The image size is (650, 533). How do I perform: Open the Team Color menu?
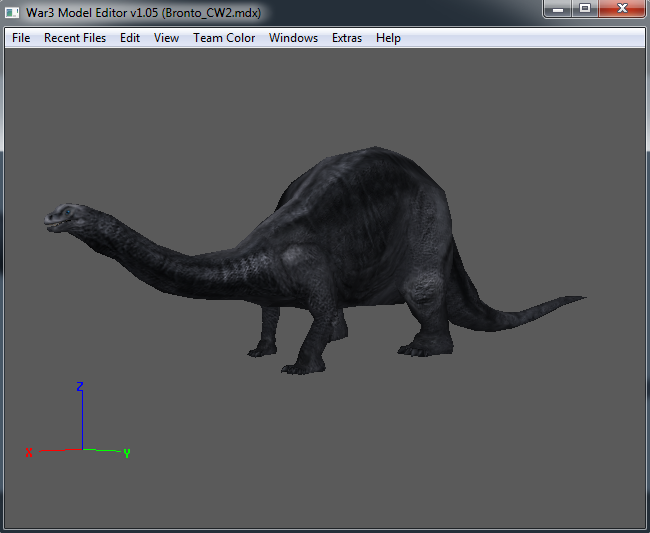coord(224,38)
